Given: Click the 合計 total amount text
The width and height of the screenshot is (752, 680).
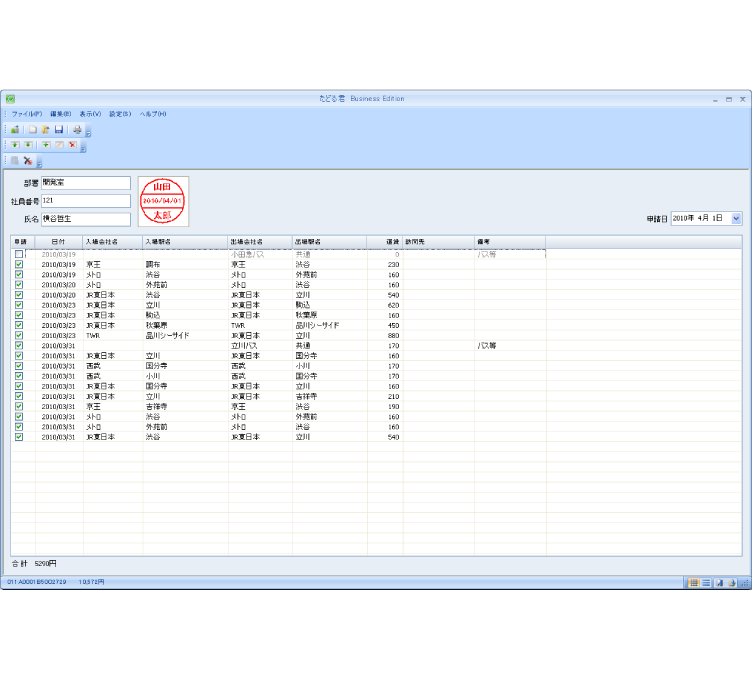Looking at the screenshot, I should coord(34,563).
